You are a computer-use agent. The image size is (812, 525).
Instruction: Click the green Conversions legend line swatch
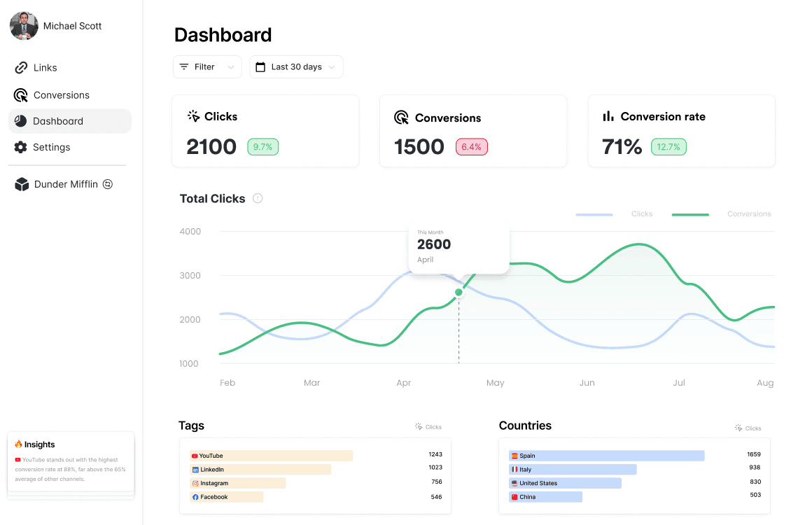pos(690,214)
